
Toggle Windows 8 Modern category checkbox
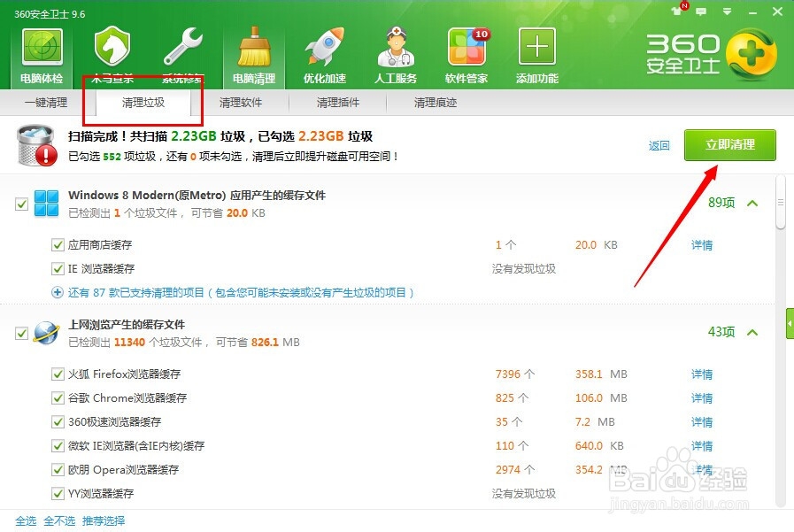tap(21, 204)
